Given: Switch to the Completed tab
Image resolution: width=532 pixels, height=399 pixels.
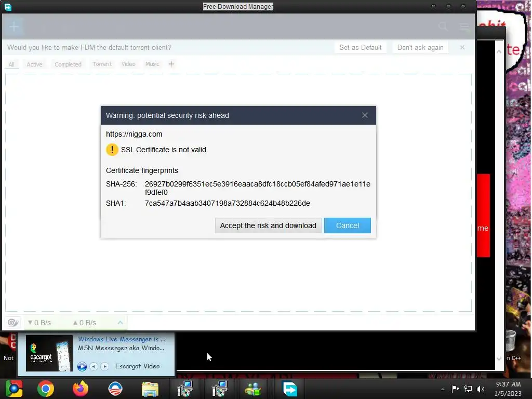Looking at the screenshot, I should tap(68, 64).
